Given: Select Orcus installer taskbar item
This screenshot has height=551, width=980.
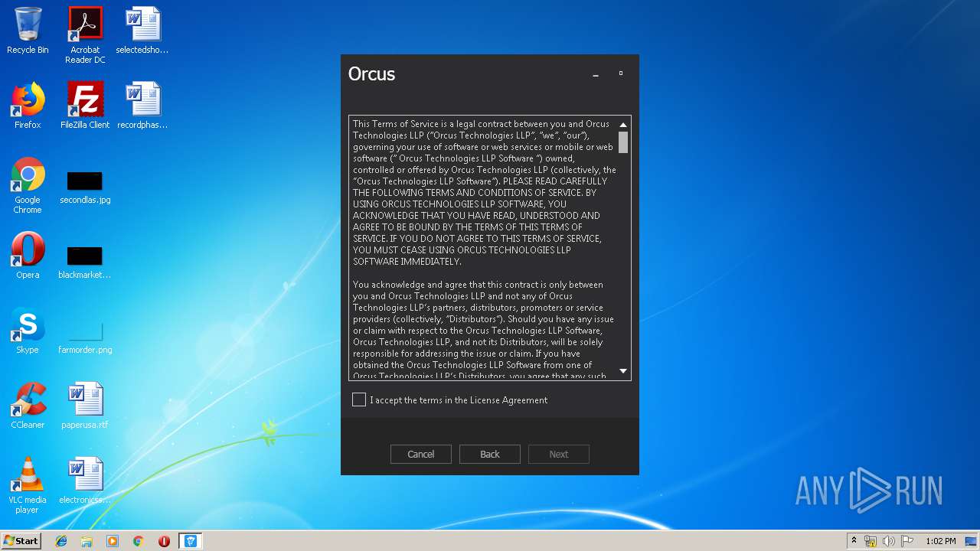Looking at the screenshot, I should (190, 541).
